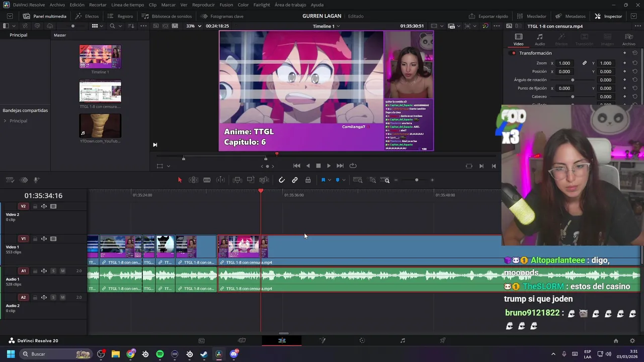Open the Biblioteca de sonidos panel
Screen dimensions: 644x362
tap(167, 16)
